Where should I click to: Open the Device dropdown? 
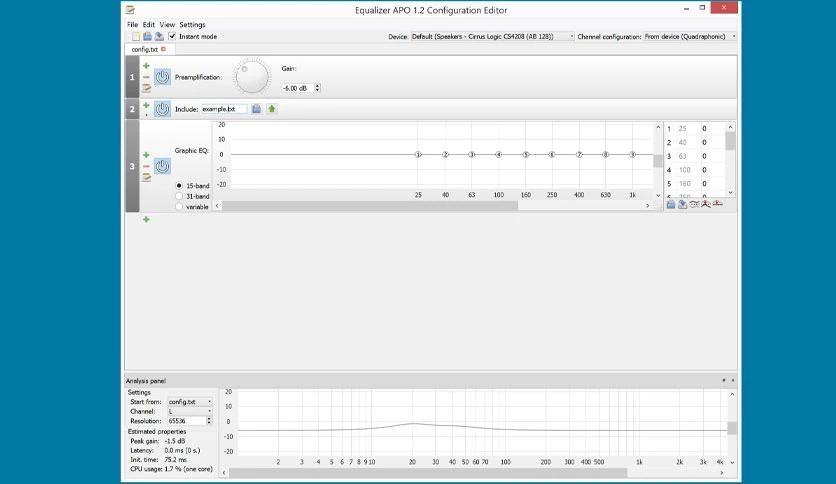point(493,36)
